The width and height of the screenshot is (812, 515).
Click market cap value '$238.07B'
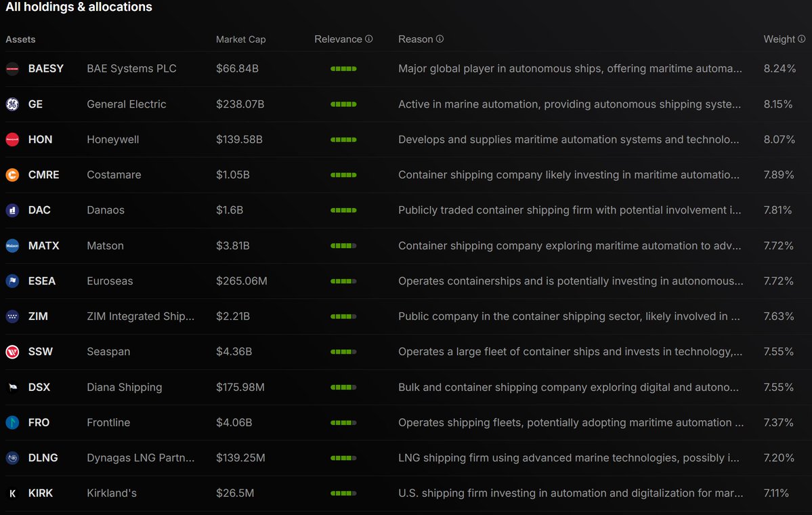pyautogui.click(x=240, y=104)
